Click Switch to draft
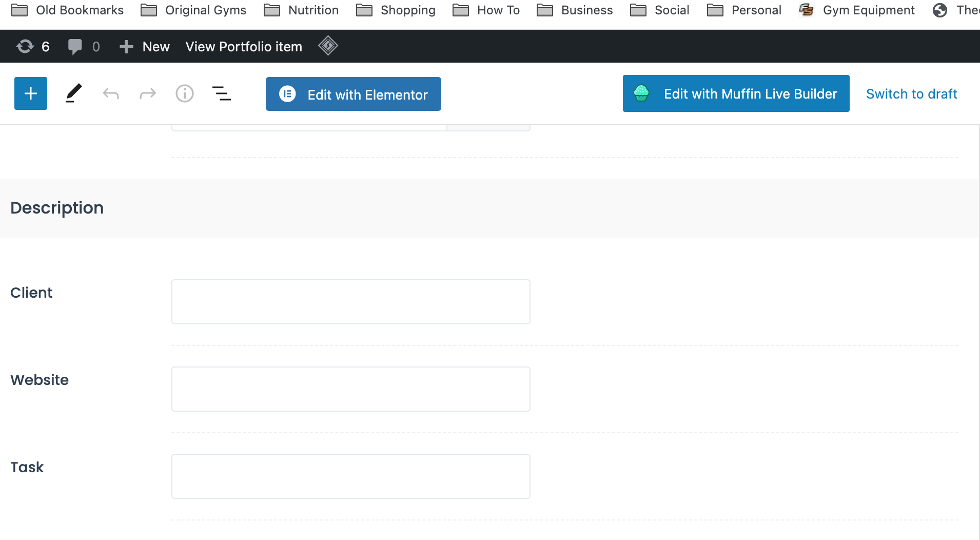Screen dimensions: 980x540 coord(912,94)
